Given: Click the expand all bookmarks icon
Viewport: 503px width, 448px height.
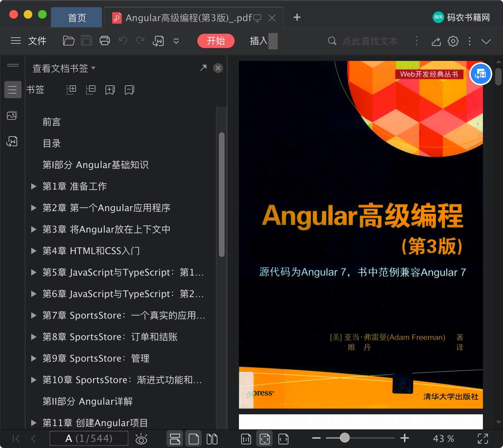Looking at the screenshot, I should coord(71,90).
